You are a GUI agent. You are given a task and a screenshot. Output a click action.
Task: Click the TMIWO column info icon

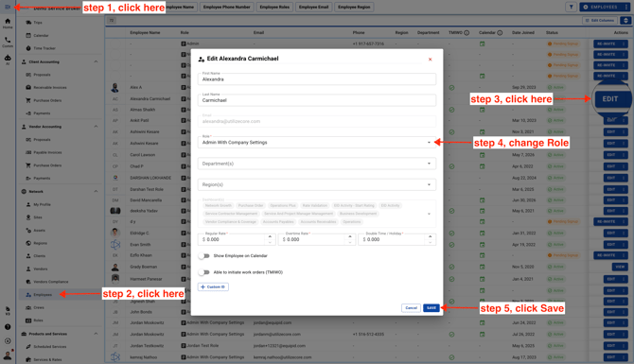click(467, 33)
